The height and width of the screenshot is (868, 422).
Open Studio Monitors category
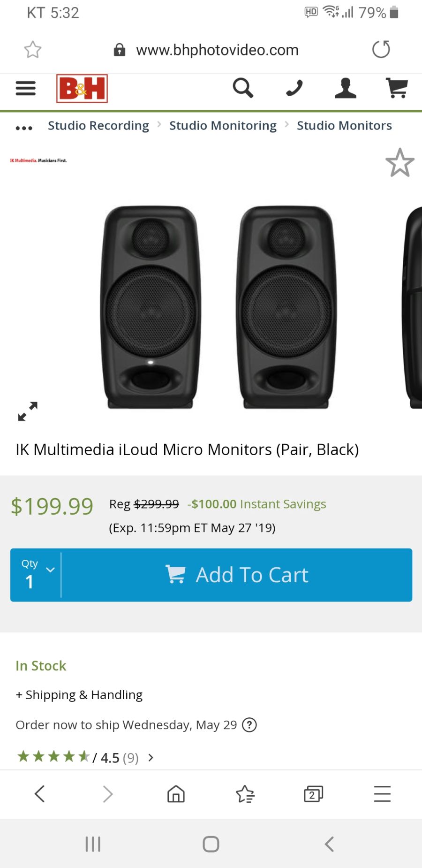pyautogui.click(x=344, y=125)
